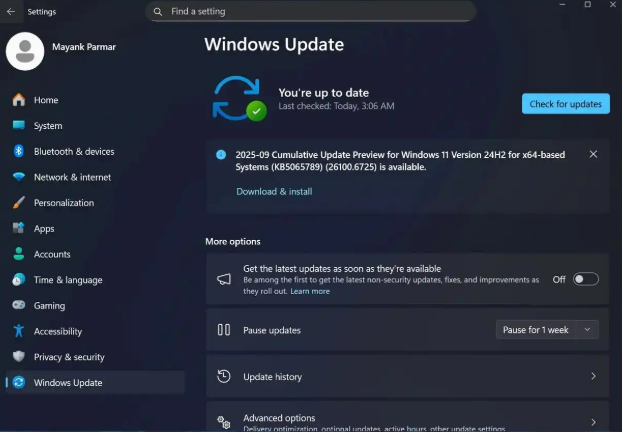Expand Update history with its chevron
The width and height of the screenshot is (622, 432).
[593, 376]
